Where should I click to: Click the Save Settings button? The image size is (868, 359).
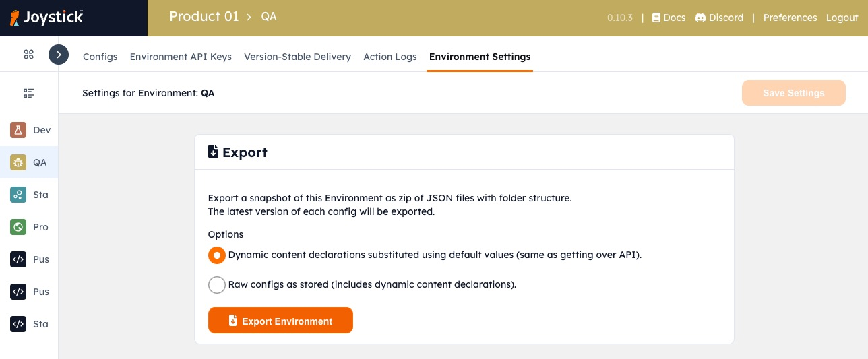[x=793, y=93]
